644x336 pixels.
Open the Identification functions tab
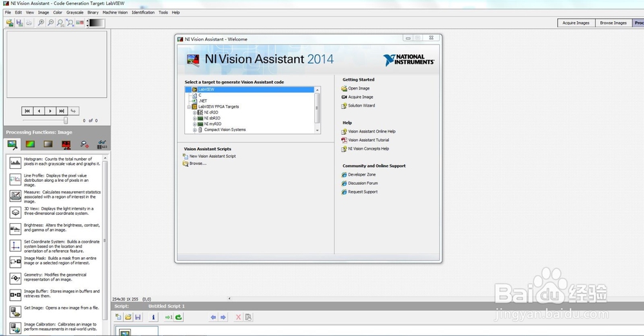tap(102, 144)
